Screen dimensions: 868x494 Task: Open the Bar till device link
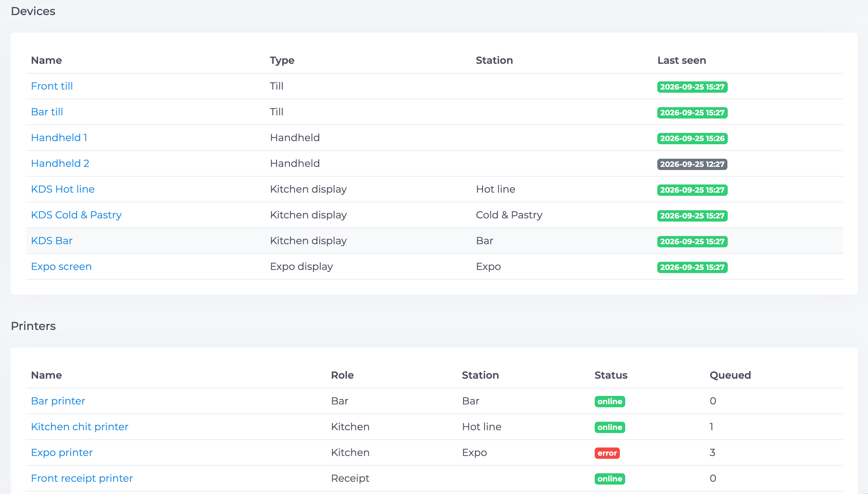point(47,112)
